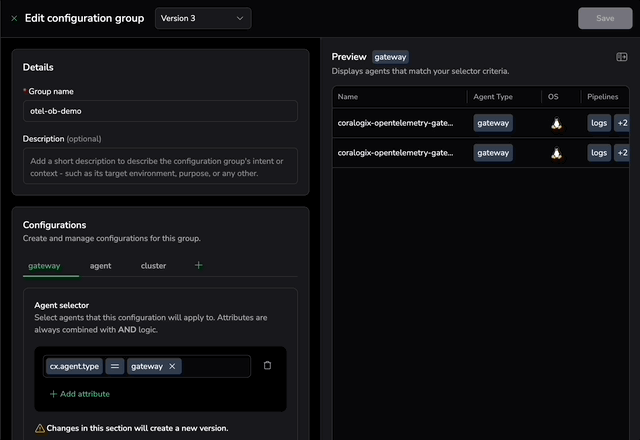Image resolution: width=640 pixels, height=440 pixels.
Task: Click the warning icon beside version notice
Action: click(x=40, y=428)
